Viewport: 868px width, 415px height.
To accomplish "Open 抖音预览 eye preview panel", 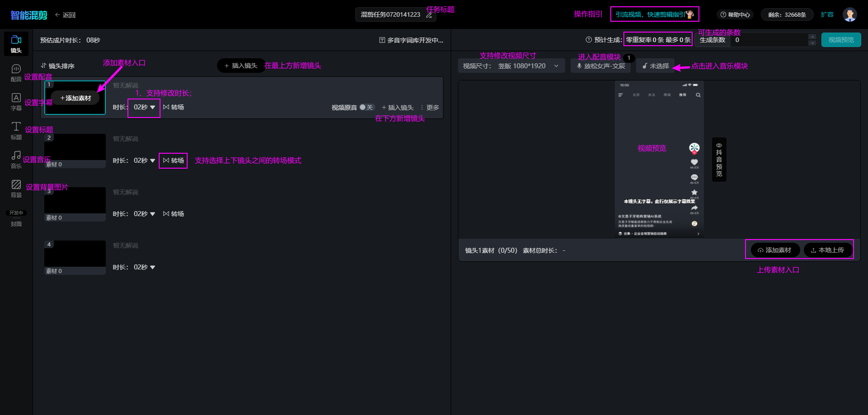I will point(719,160).
